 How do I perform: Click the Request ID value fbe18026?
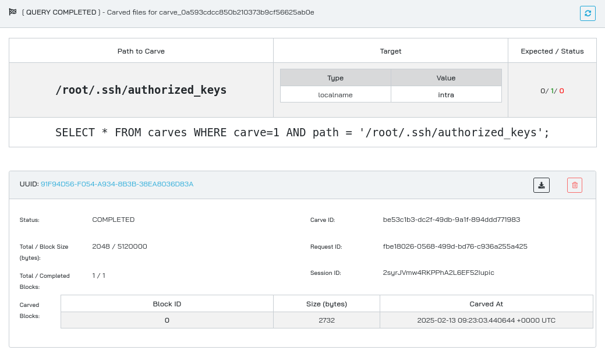pos(455,246)
